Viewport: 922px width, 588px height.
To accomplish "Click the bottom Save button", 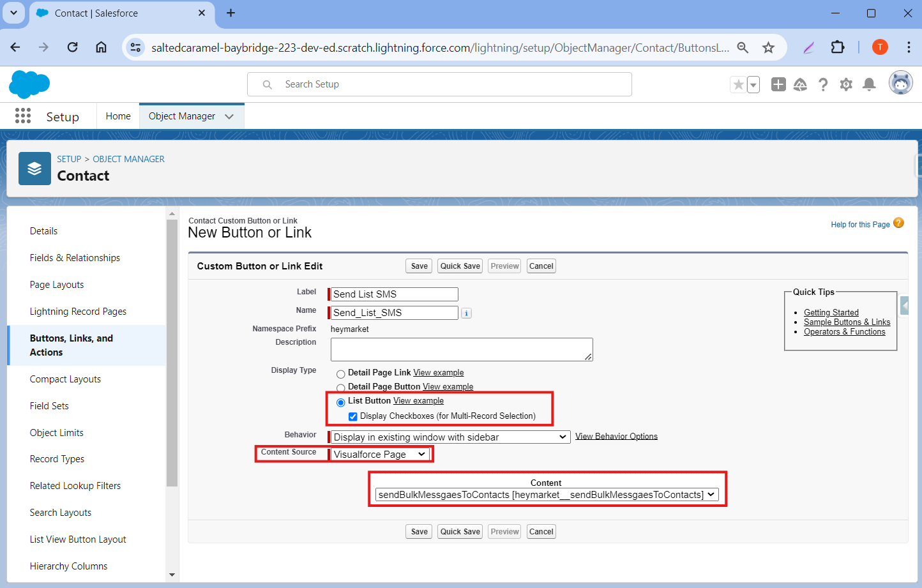I will tap(419, 532).
